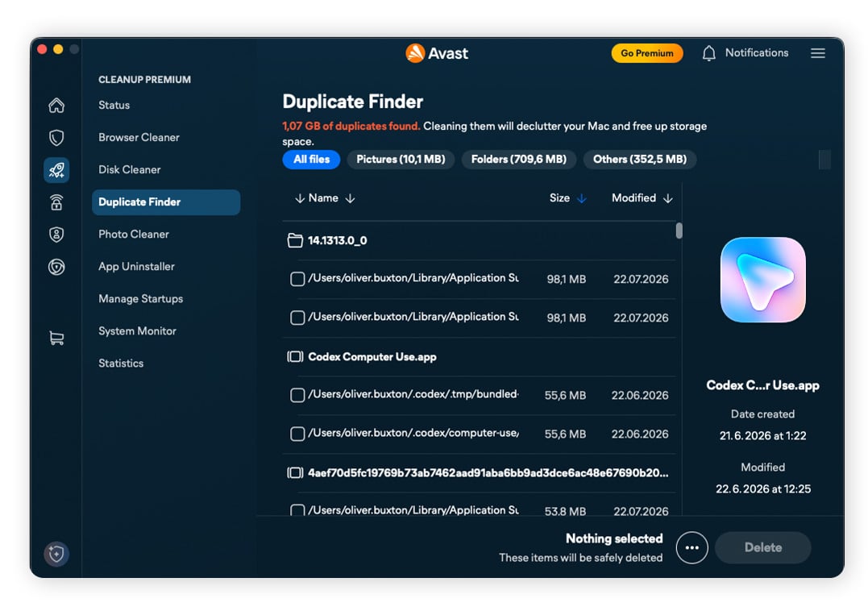Click the file icon beside 4aef70d5fc hash entry
Screen dimensions: 868x611
pos(295,472)
